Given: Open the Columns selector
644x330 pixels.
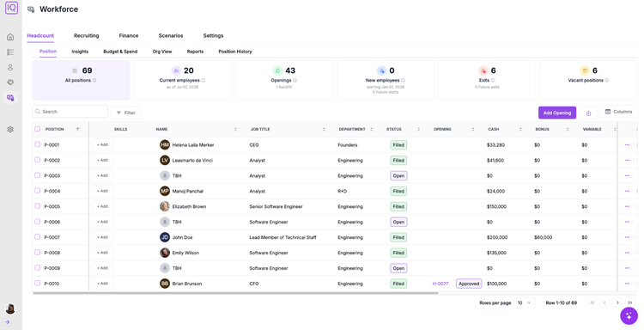Looking at the screenshot, I should pyautogui.click(x=618, y=112).
